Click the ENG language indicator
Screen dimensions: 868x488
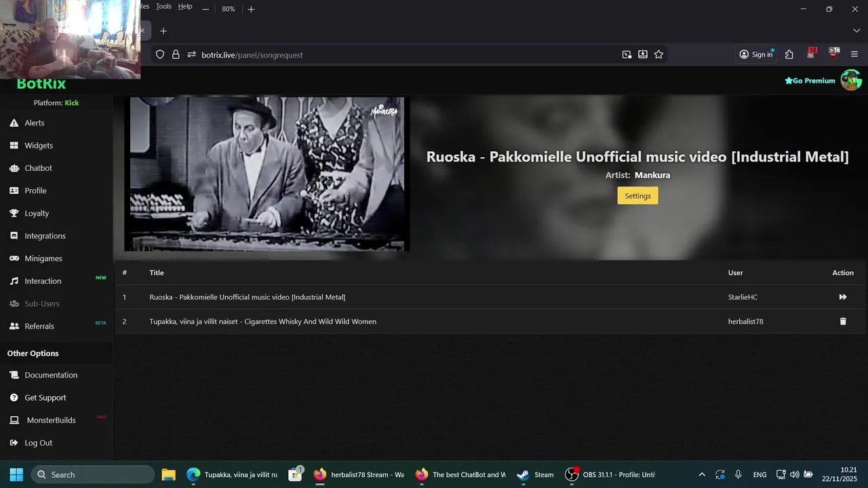[x=759, y=474]
